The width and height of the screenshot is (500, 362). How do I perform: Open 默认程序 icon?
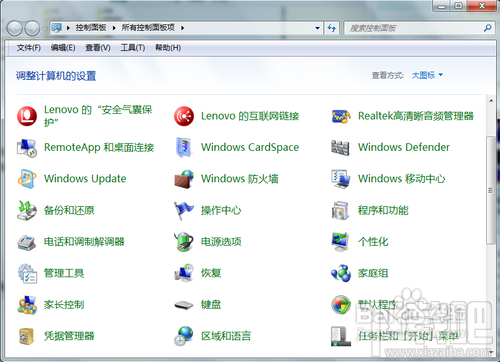pyautogui.click(x=341, y=305)
